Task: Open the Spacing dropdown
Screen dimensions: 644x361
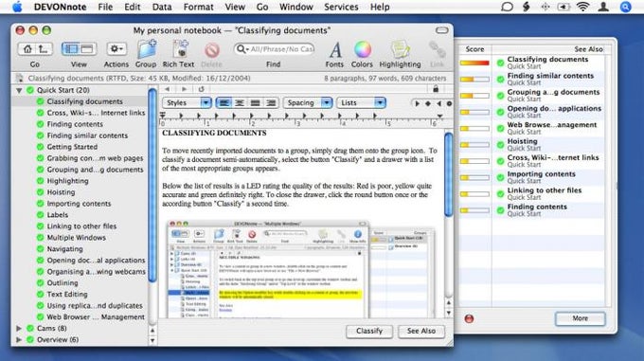Action: (x=307, y=102)
